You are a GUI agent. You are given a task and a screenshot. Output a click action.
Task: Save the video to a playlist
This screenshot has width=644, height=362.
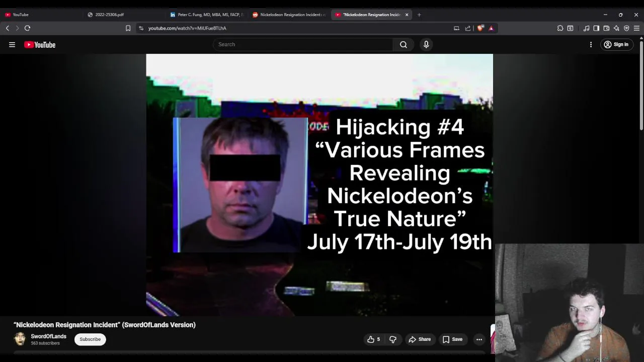[452, 339]
